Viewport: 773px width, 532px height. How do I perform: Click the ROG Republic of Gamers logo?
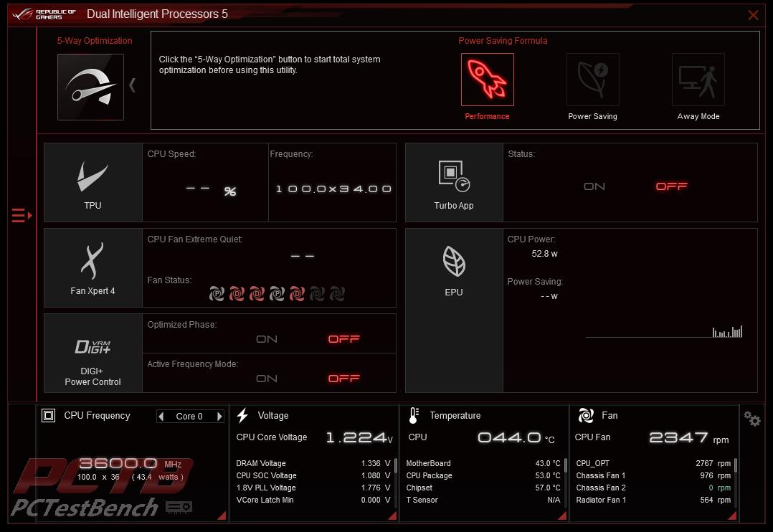pyautogui.click(x=44, y=14)
